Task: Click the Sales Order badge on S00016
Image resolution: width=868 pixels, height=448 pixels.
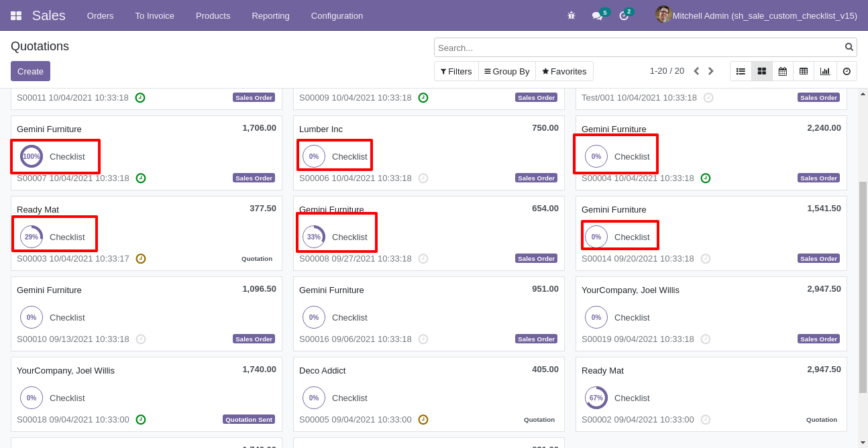Action: click(x=537, y=339)
